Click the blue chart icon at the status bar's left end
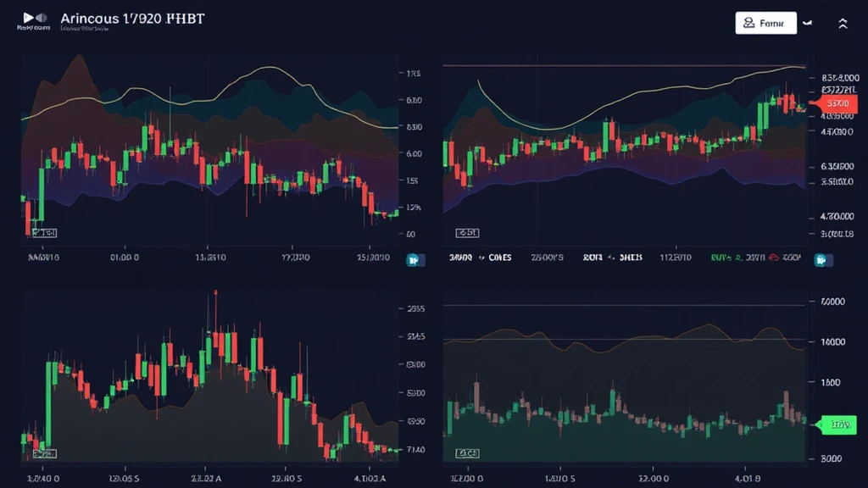Image resolution: width=868 pixels, height=488 pixels. [415, 258]
